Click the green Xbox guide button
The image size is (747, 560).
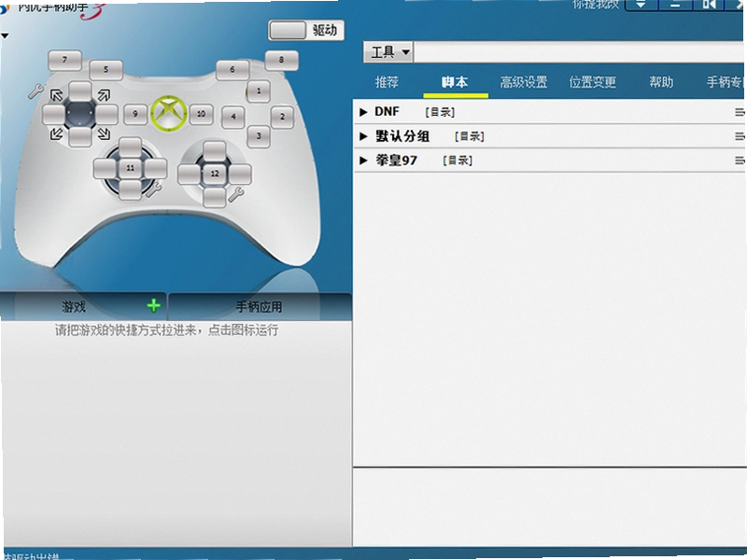(x=169, y=114)
